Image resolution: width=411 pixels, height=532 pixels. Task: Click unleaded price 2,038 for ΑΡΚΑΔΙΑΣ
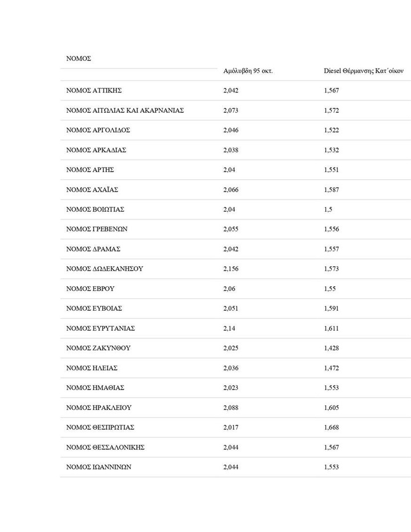point(231,150)
